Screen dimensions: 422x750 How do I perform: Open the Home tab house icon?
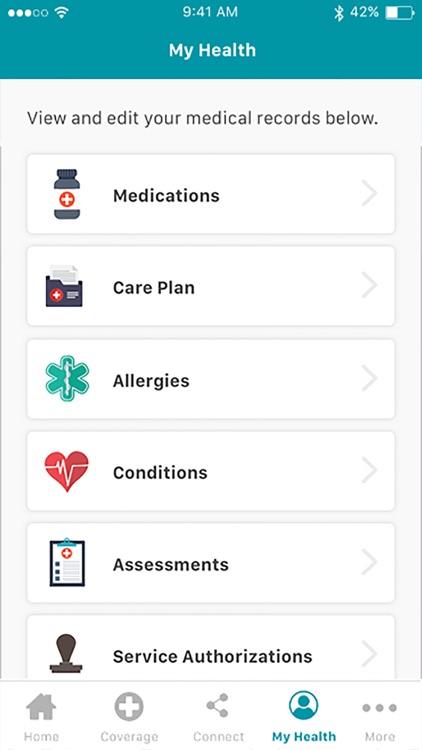pyautogui.click(x=41, y=707)
